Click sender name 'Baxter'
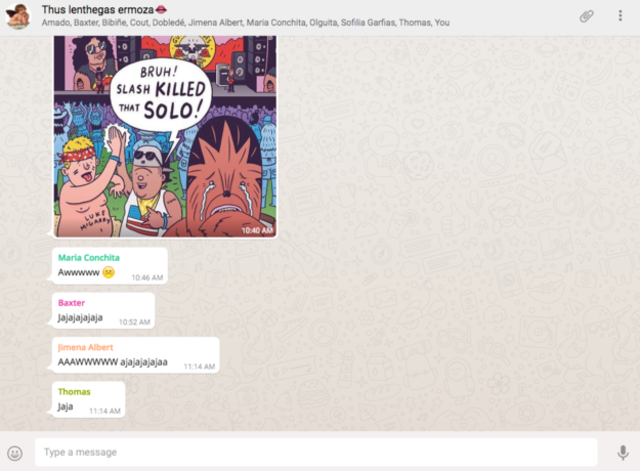 point(71,303)
